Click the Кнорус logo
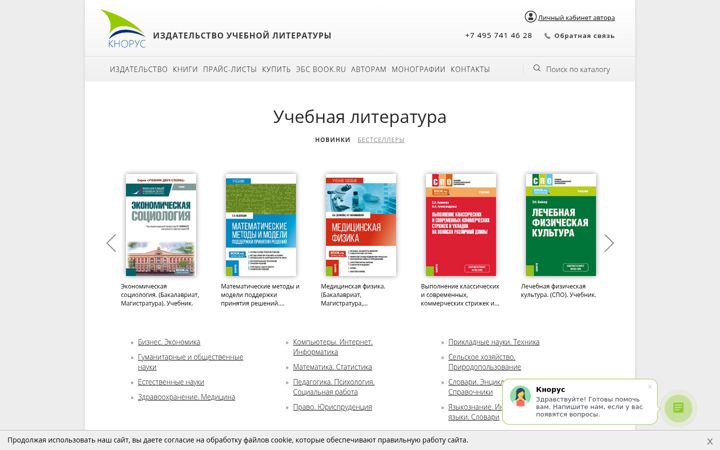This screenshot has width=720, height=450. (123, 29)
